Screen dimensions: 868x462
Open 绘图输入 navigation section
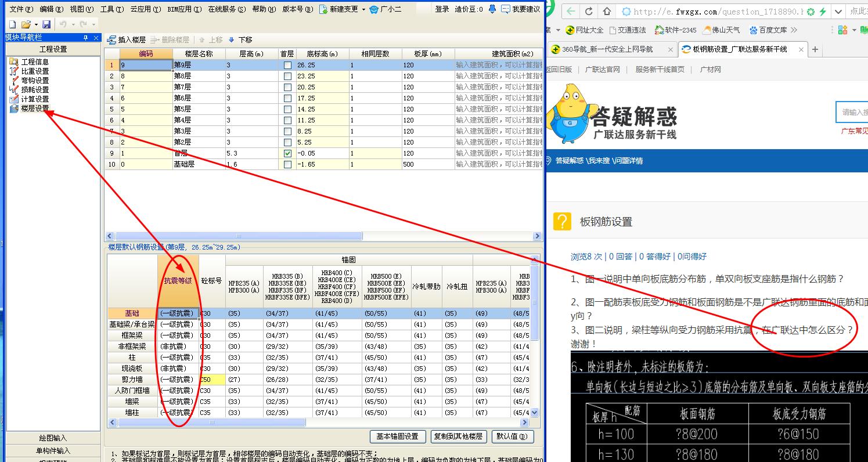53,438
